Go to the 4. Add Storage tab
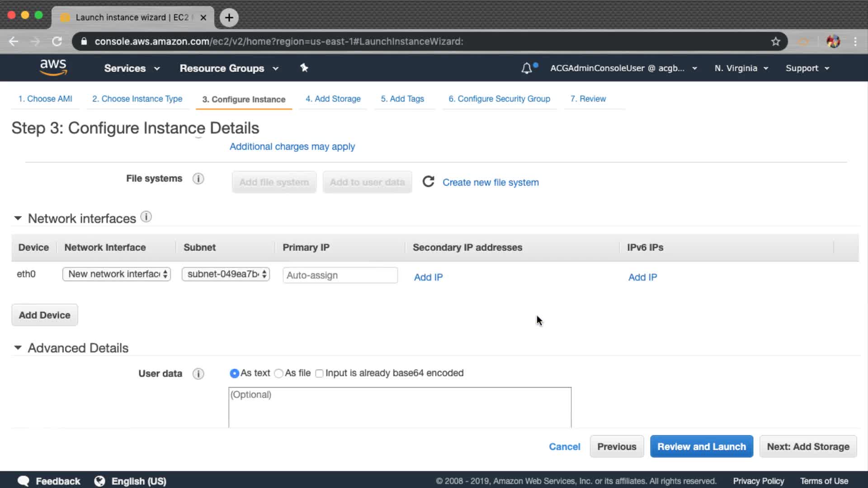Screen dimensions: 868x488 333,99
